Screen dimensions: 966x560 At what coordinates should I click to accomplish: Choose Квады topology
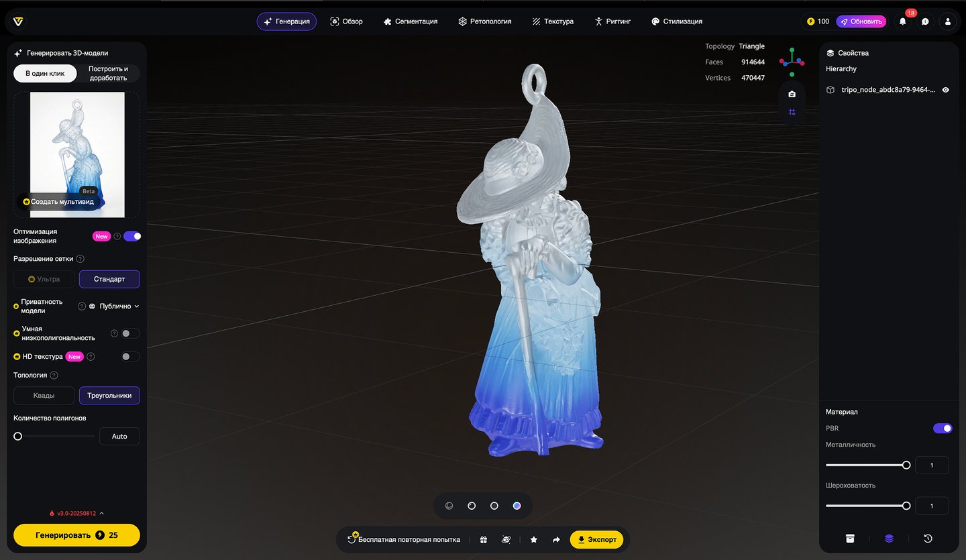(44, 396)
